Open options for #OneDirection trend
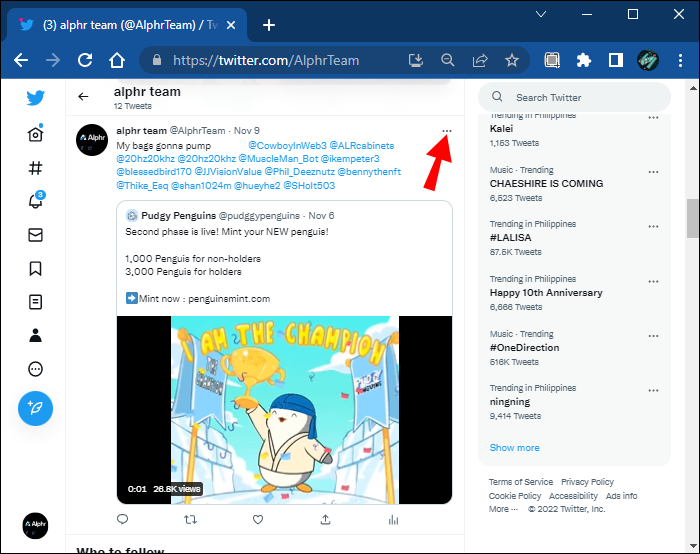This screenshot has width=700, height=554. coord(653,336)
